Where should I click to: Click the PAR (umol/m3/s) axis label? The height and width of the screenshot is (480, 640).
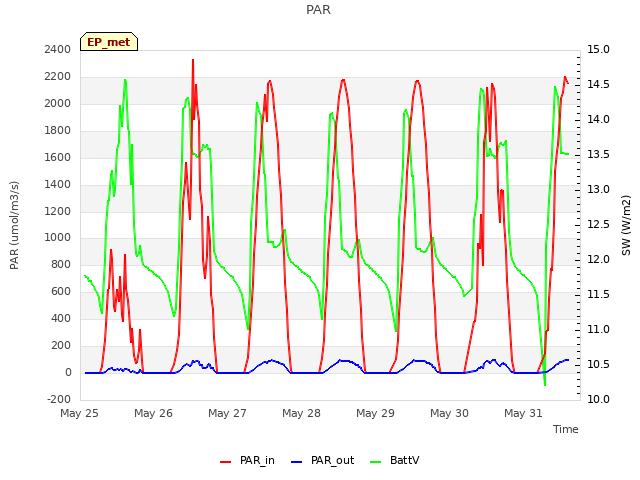point(14,225)
